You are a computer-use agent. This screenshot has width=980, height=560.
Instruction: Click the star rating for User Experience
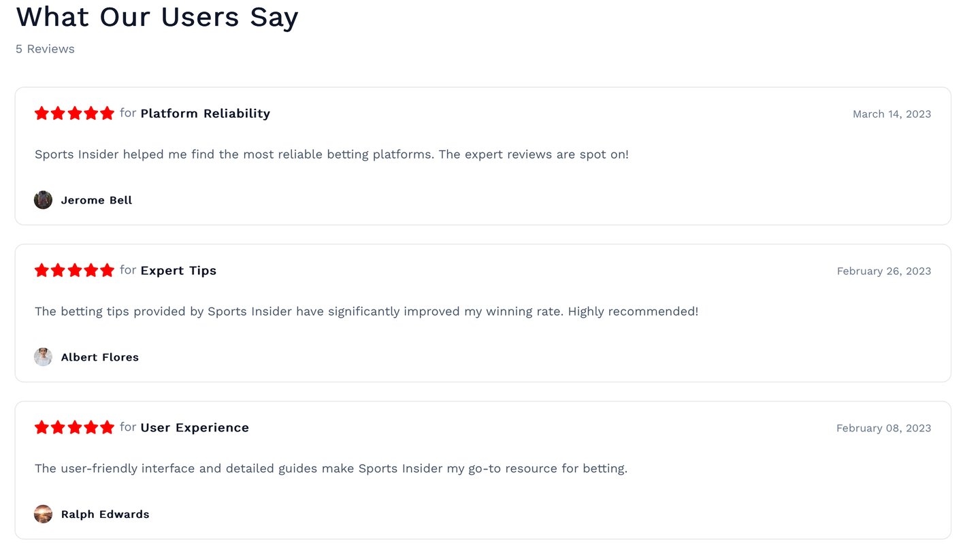tap(74, 428)
